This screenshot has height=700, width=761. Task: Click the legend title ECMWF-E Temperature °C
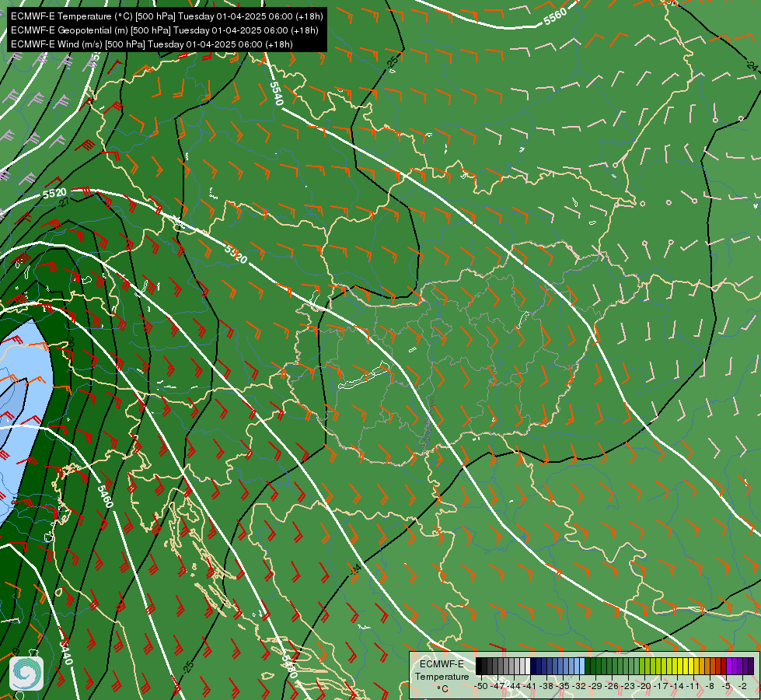[442, 676]
